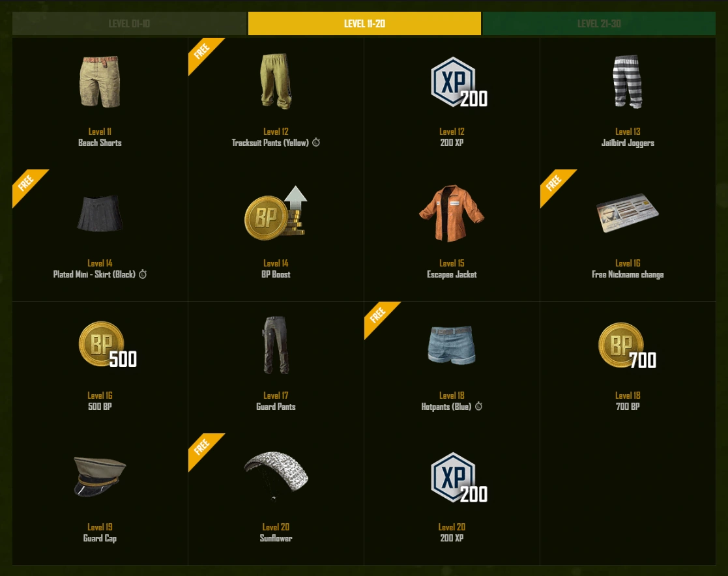Click the timer icon beside Hotpants (Blue)
The image size is (728, 576).
pyautogui.click(x=478, y=406)
